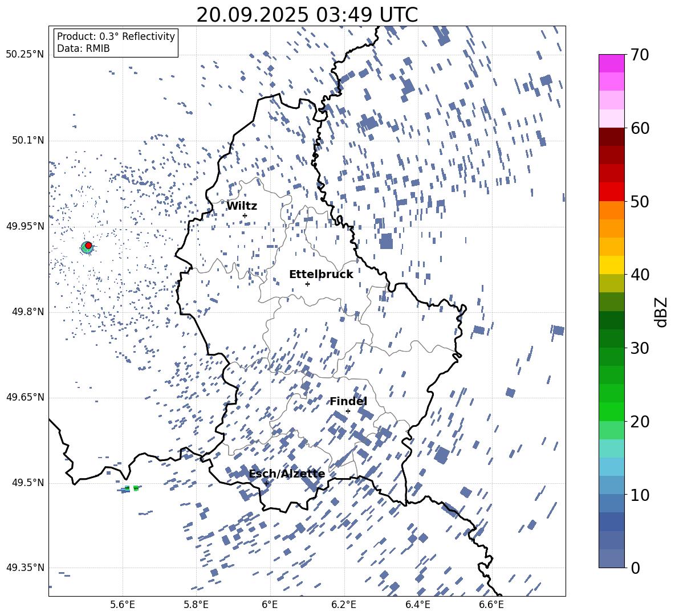Click the "Product: 0.3° Reflectivity" label

[116, 36]
